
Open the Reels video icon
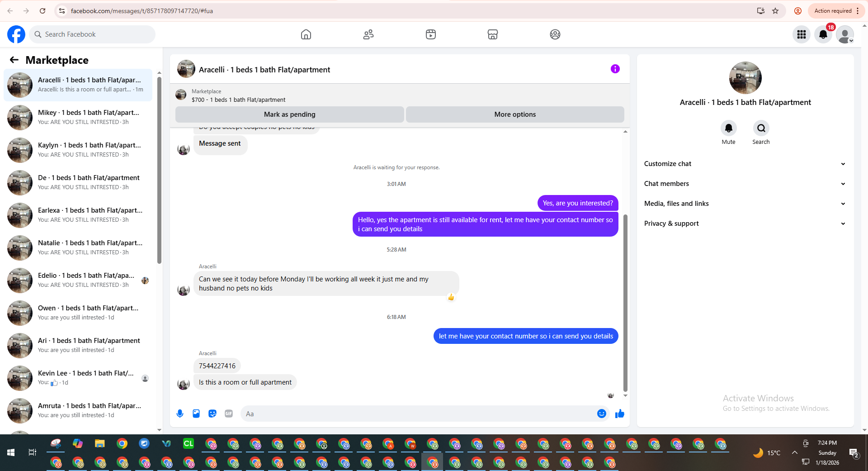click(431, 34)
